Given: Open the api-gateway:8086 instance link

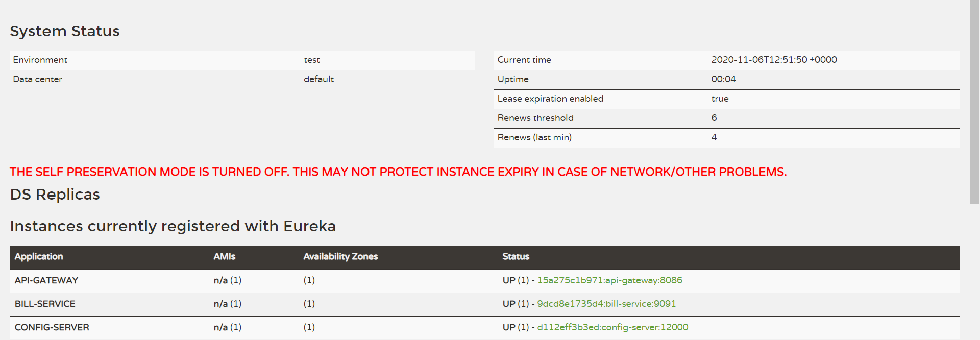Looking at the screenshot, I should pyautogui.click(x=609, y=280).
